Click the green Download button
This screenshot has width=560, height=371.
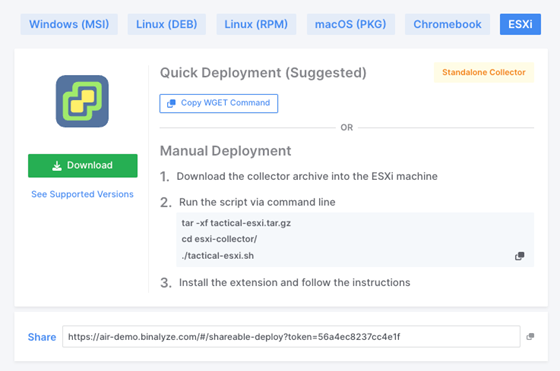coord(82,166)
